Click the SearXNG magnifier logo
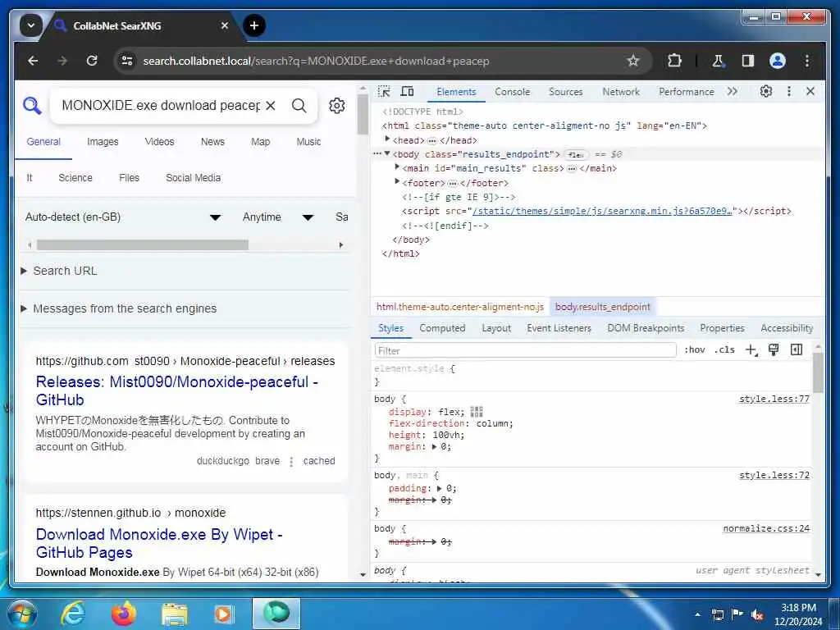840x630 pixels. [x=32, y=106]
